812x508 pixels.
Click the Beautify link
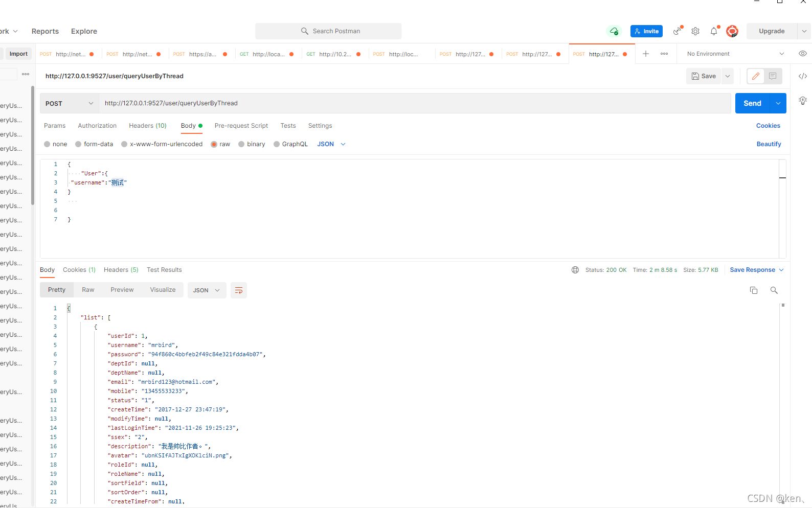(x=769, y=144)
